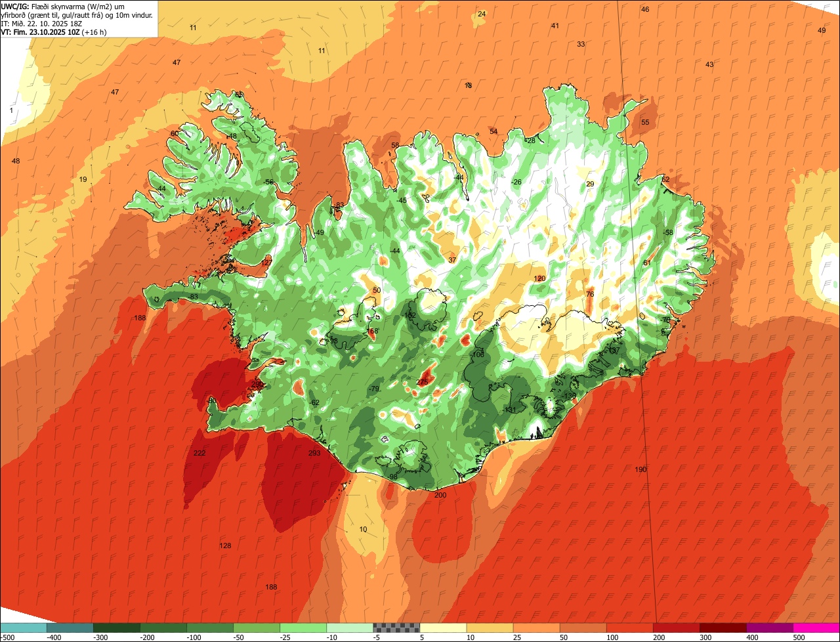Click the dark teal -400 to -300 legend swatch
840x642 pixels.
click(x=70, y=628)
